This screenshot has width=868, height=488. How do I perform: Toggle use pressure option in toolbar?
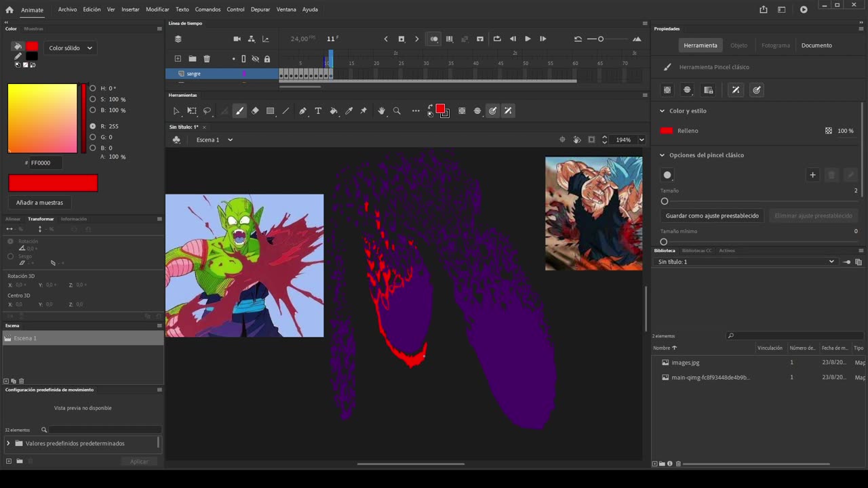493,110
